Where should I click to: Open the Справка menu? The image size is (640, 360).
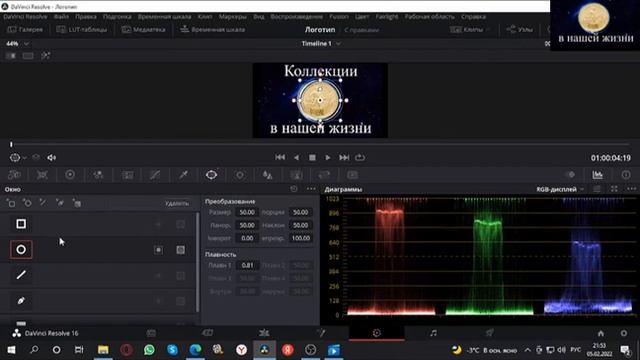(473, 17)
